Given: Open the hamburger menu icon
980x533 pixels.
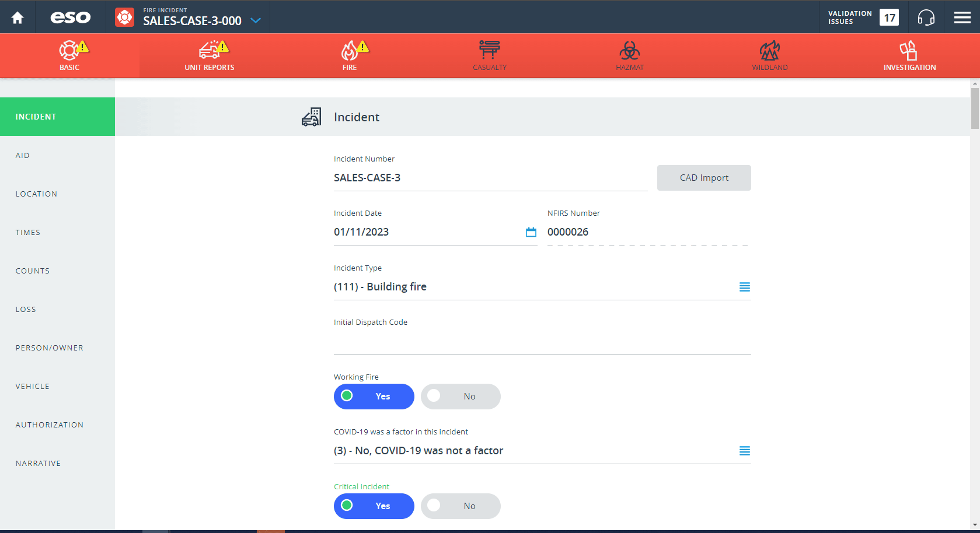Looking at the screenshot, I should point(962,17).
